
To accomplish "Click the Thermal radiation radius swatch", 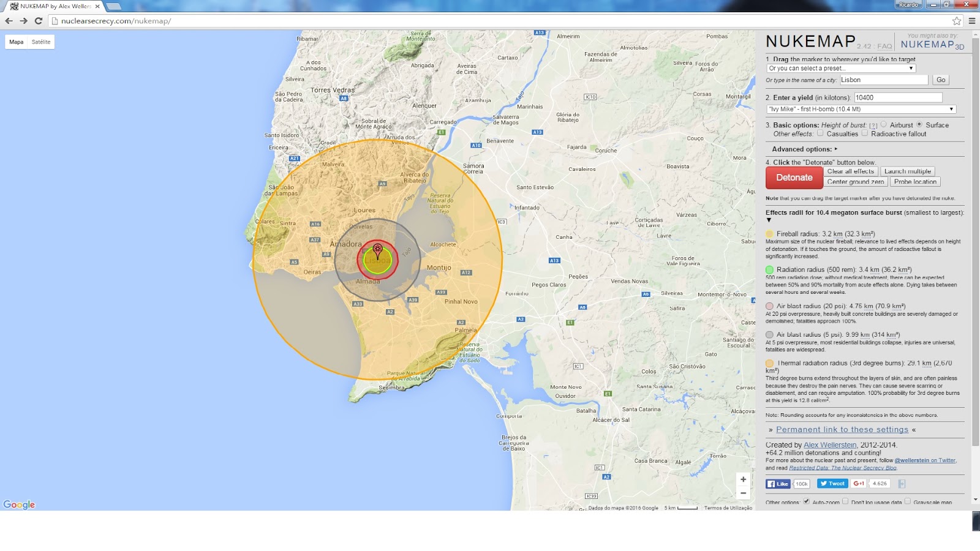I will pos(769,363).
